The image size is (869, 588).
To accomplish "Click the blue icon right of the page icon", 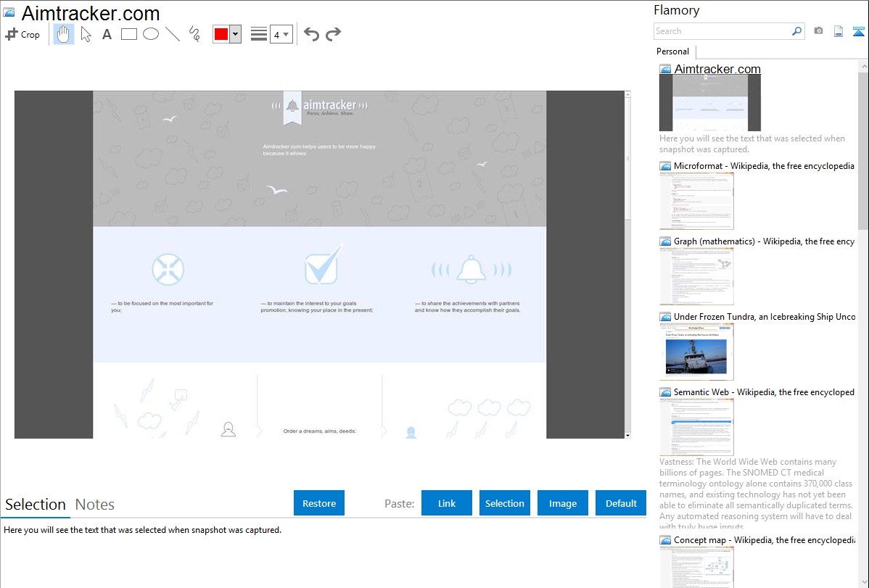I will click(x=858, y=31).
